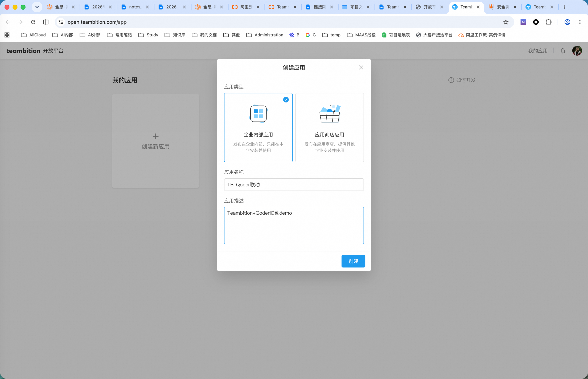Click the 应用名称 field label
Image resolution: width=588 pixels, height=379 pixels.
point(234,172)
